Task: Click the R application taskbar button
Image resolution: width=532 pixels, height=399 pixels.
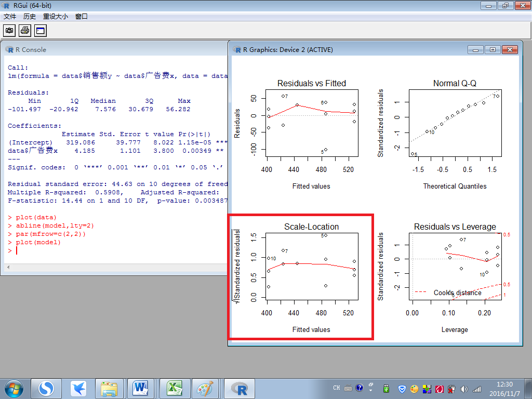Action: [x=239, y=389]
